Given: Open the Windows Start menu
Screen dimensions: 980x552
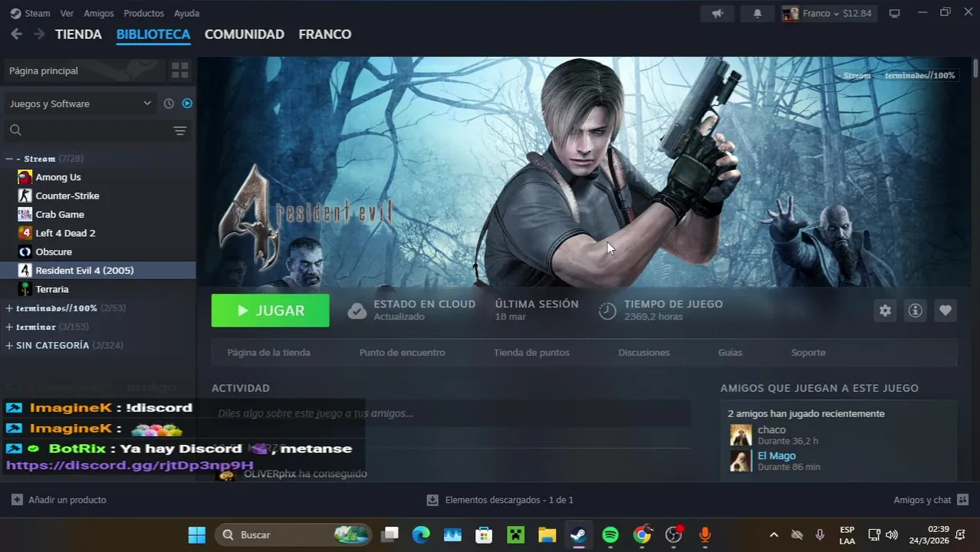Looking at the screenshot, I should coord(197,534).
